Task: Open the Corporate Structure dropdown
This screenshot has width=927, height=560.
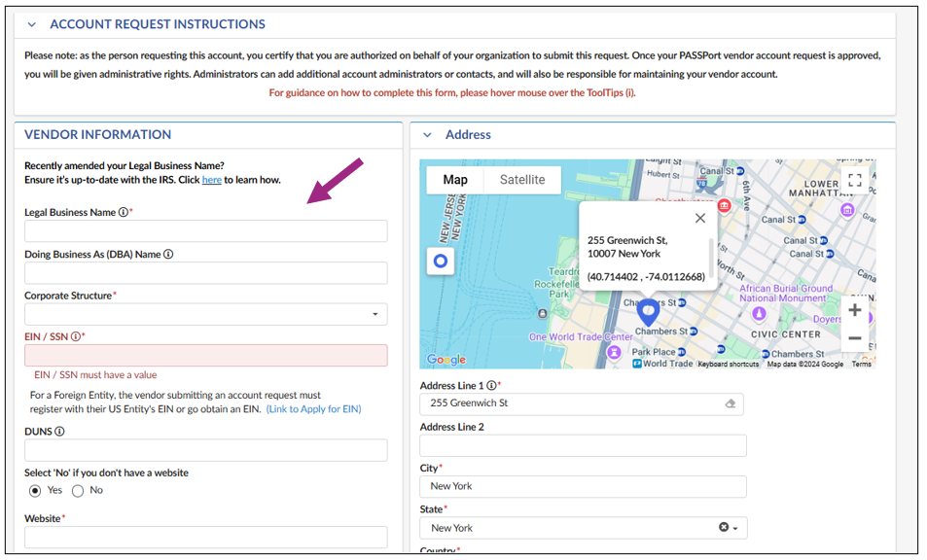Action: tap(377, 314)
